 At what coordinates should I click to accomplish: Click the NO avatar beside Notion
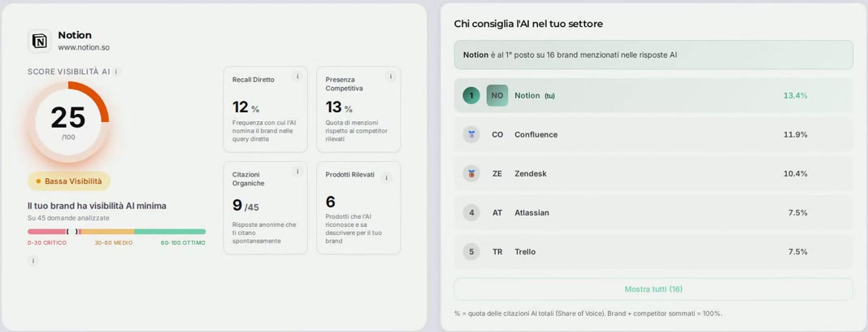pyautogui.click(x=497, y=95)
